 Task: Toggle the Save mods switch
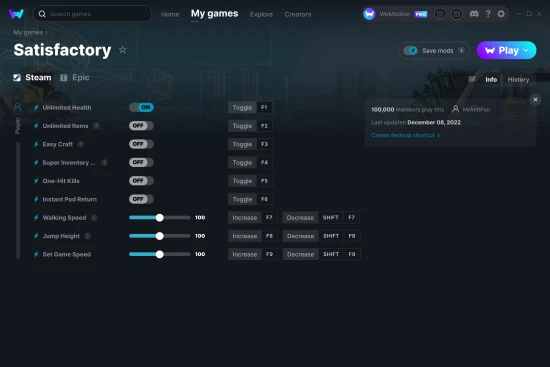(x=410, y=51)
